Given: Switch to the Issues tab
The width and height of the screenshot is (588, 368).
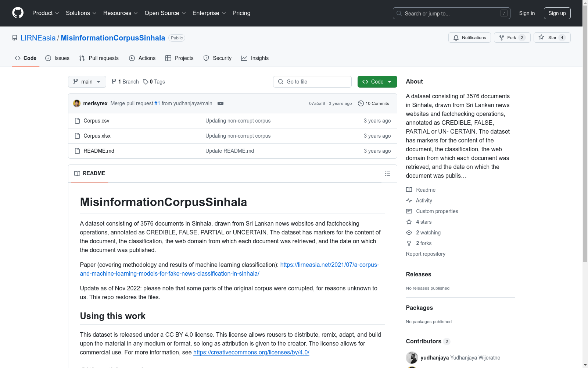Looking at the screenshot, I should (57, 58).
